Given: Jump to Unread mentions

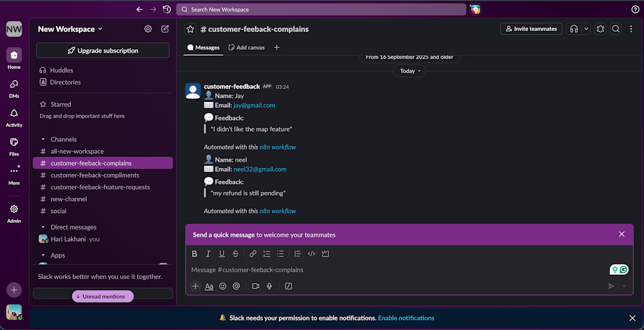Looking at the screenshot, I should pos(102,296).
